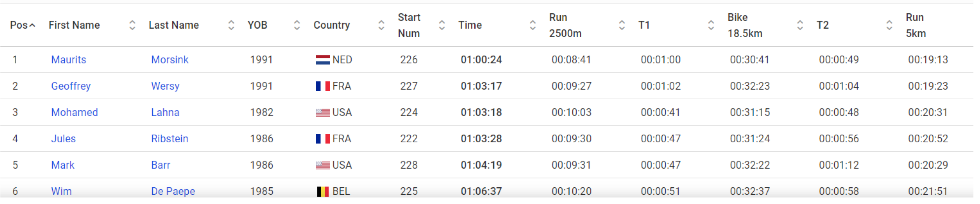Click the First Name sort arrows
The height and width of the screenshot is (204, 980).
coord(132,25)
